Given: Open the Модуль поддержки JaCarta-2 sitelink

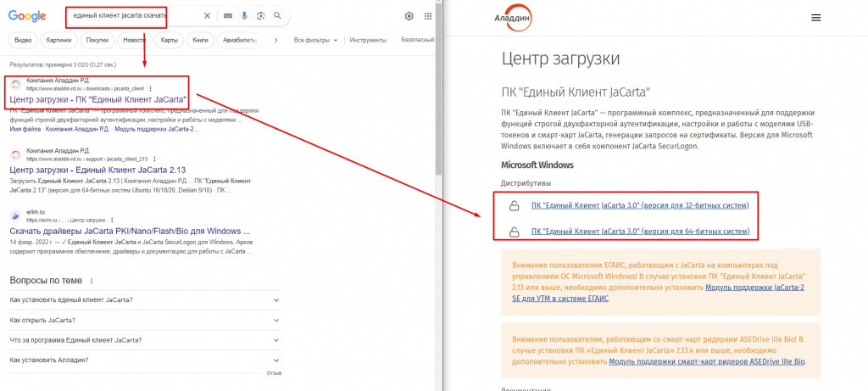Looking at the screenshot, I should [154, 129].
